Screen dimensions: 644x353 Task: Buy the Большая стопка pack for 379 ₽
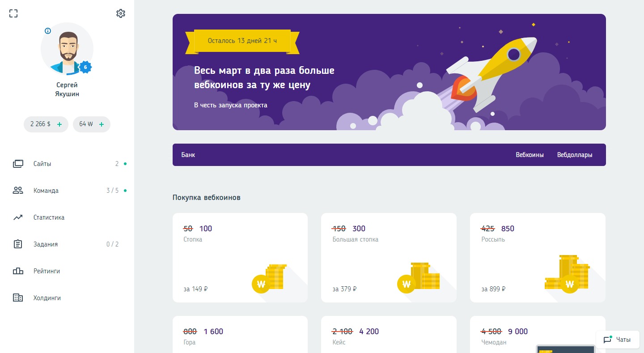click(x=389, y=258)
